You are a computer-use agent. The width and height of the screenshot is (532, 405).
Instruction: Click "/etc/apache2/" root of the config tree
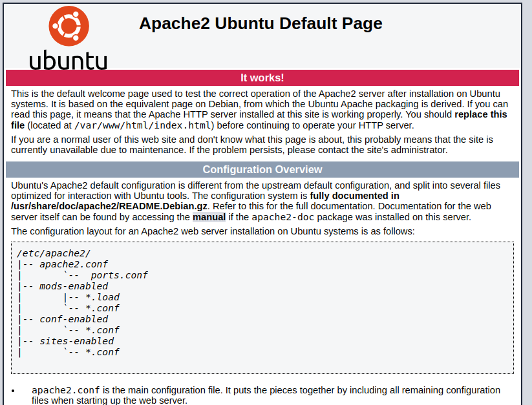[54, 253]
